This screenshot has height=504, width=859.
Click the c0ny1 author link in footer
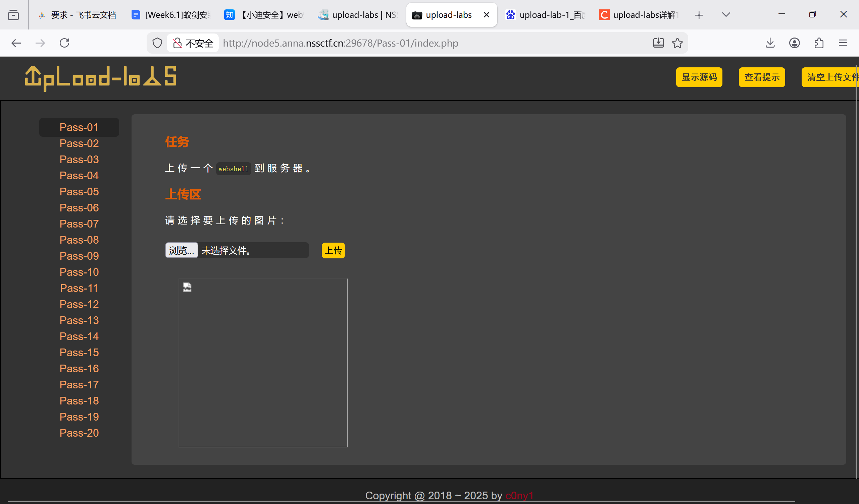point(519,496)
